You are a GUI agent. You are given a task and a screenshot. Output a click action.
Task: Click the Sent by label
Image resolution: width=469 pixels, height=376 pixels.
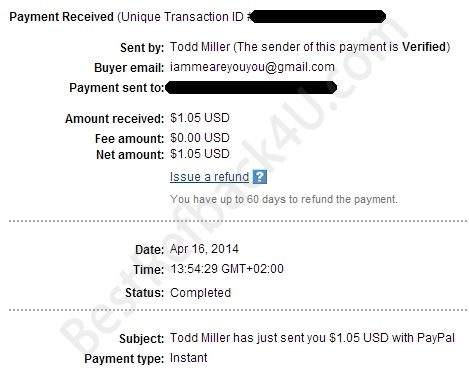[x=142, y=48]
